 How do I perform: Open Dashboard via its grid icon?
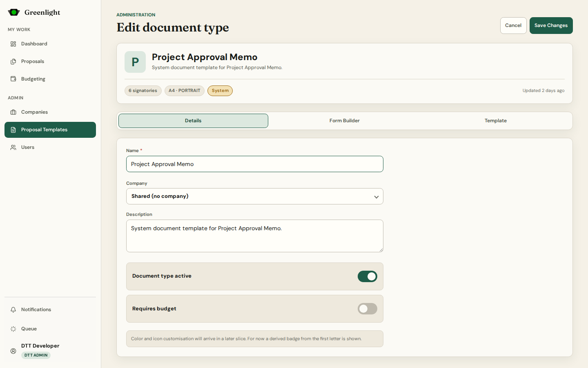13,44
